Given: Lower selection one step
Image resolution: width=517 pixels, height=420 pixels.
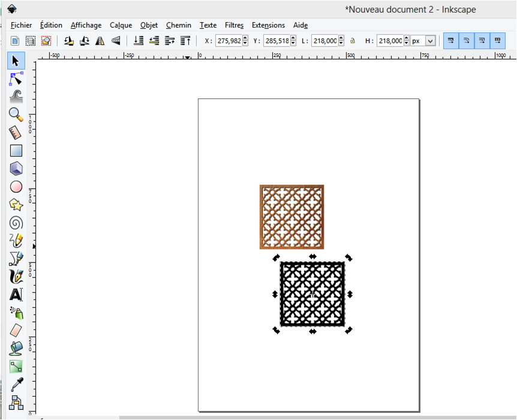Looking at the screenshot, I should click(x=154, y=41).
